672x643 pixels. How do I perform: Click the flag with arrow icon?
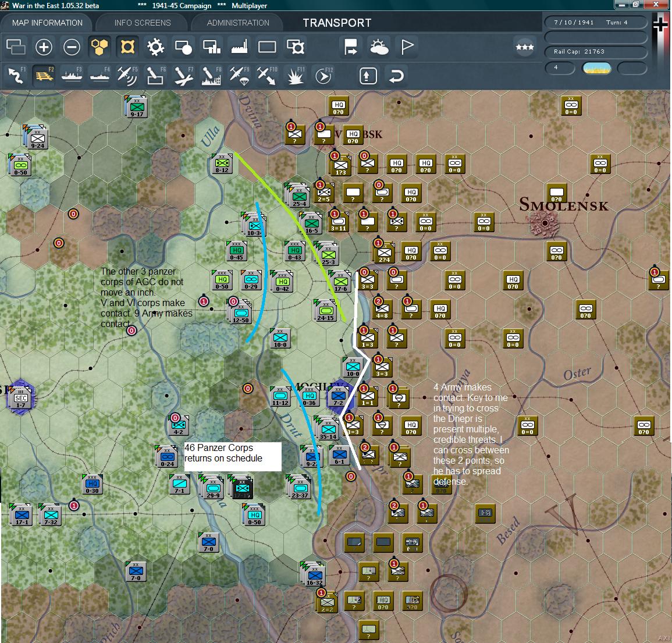(351, 47)
